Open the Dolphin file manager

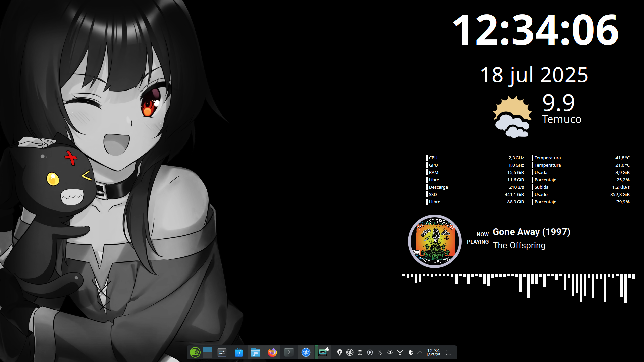point(256,352)
